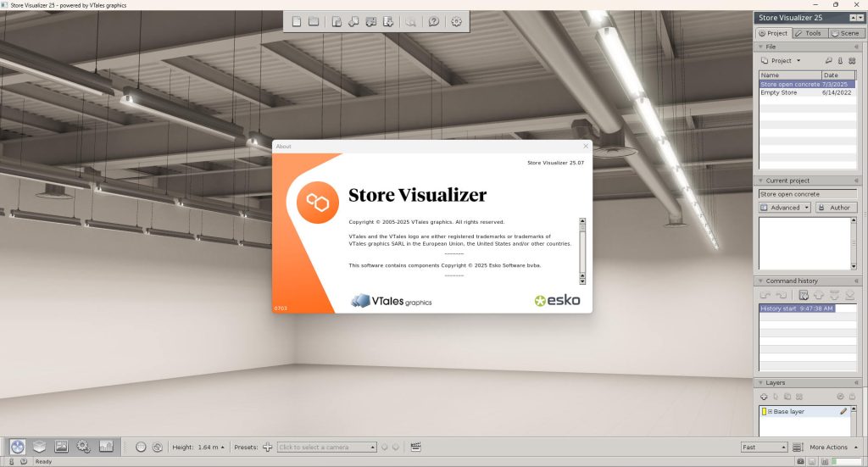Open the Advanced dropdown in Current project
This screenshot has width=868, height=467.
pos(784,208)
